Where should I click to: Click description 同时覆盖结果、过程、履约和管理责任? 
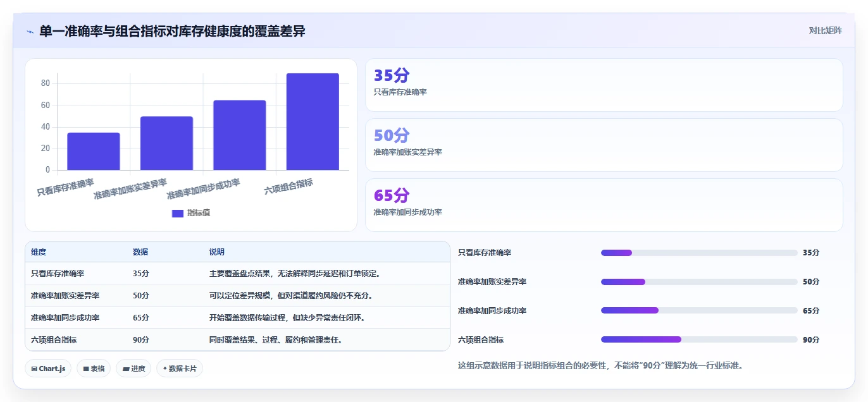click(278, 340)
